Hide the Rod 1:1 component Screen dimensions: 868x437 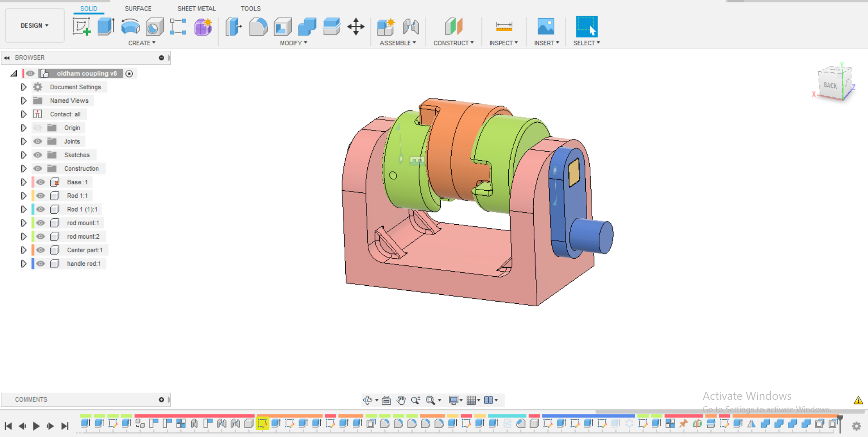coord(40,196)
